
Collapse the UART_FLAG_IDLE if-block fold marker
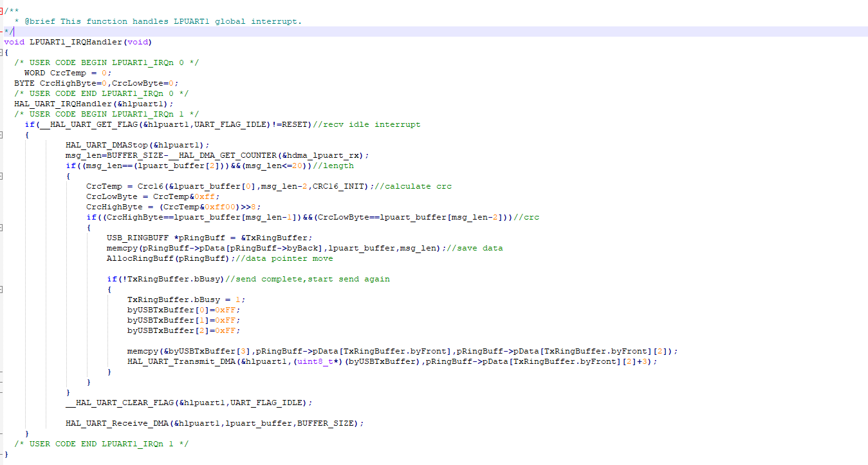[x=1, y=135]
